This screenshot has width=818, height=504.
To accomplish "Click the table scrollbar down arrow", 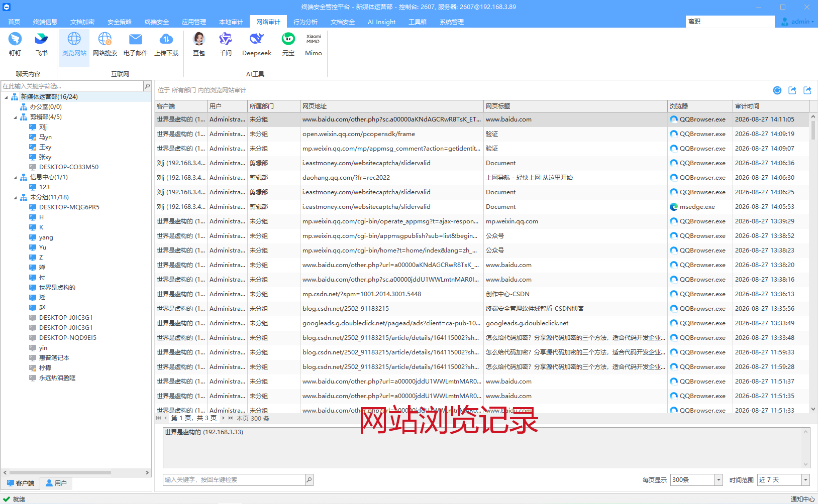I will click(x=813, y=409).
